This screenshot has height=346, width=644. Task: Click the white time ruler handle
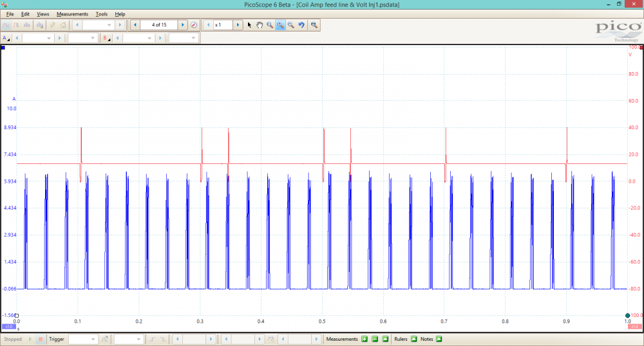tap(17, 316)
